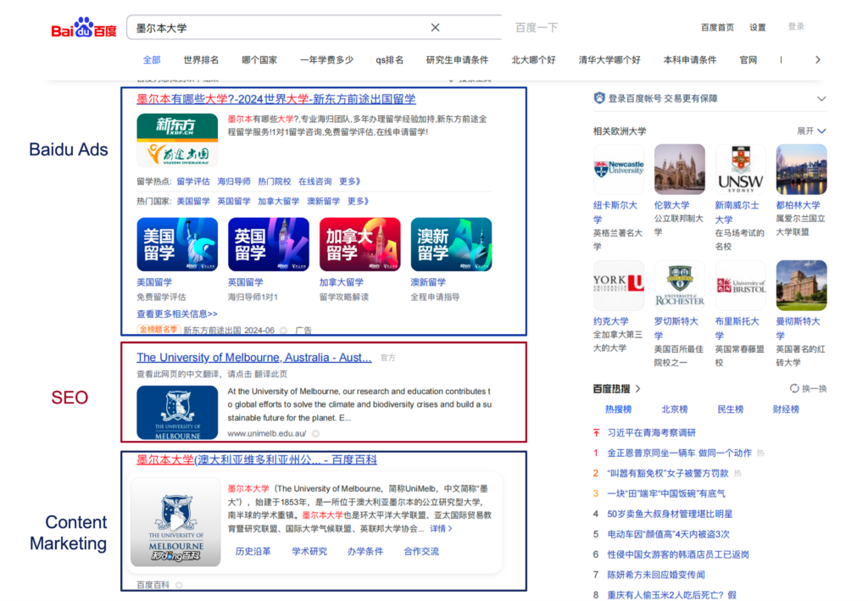Viewport: 868px width, 601px height.
Task: Expand 相关欧洲大学 with 展开
Action: pos(811,131)
